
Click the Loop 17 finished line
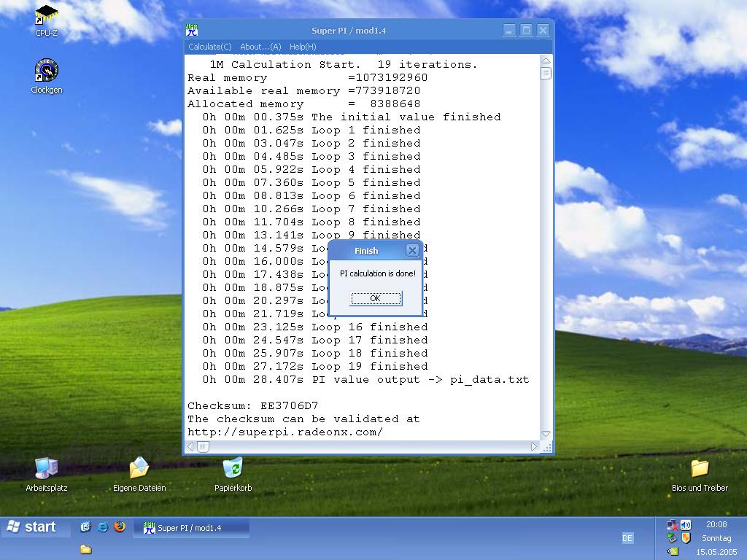click(x=315, y=340)
